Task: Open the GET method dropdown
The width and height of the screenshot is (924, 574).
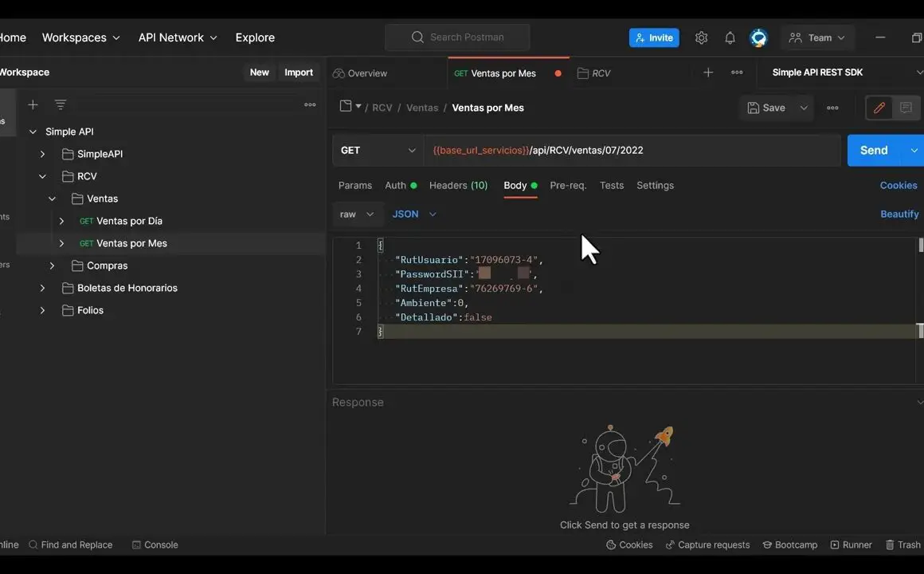Action: [x=378, y=150]
